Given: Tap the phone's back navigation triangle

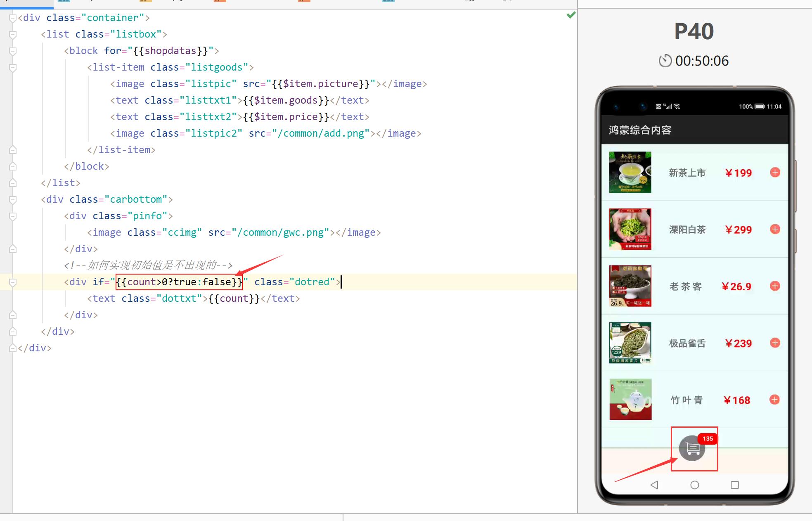Looking at the screenshot, I should tap(654, 485).
